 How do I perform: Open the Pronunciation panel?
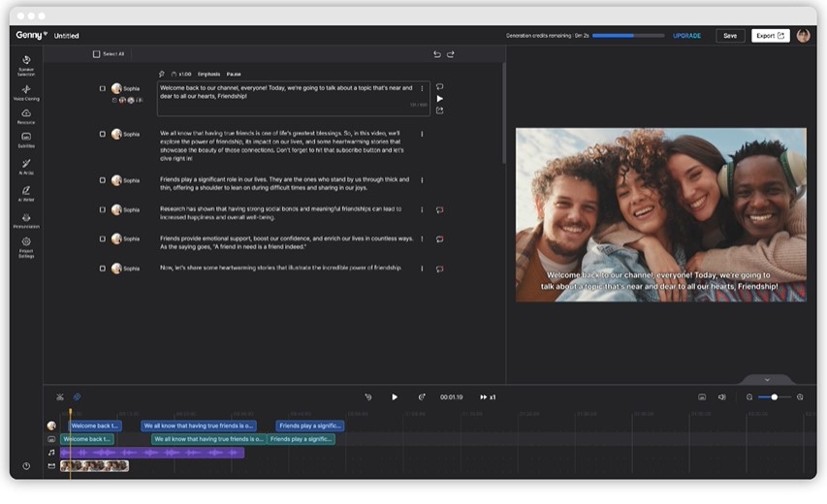(x=26, y=220)
